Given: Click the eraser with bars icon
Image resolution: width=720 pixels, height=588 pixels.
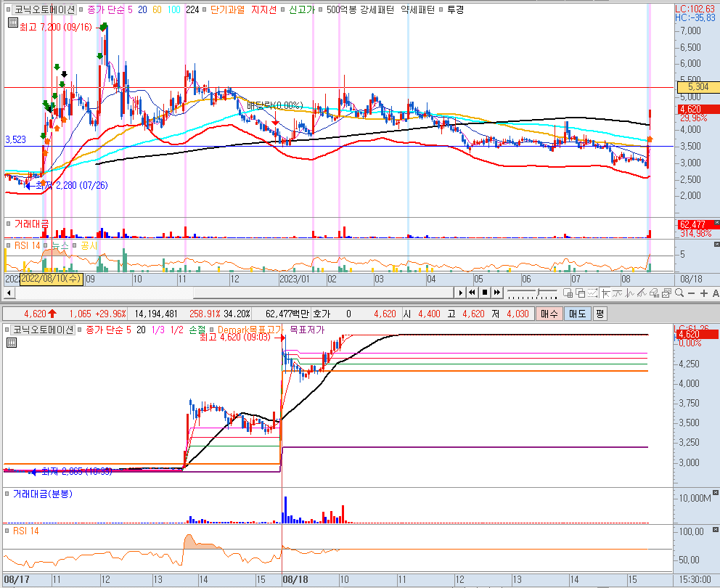Looking at the screenshot, I should click(655, 293).
